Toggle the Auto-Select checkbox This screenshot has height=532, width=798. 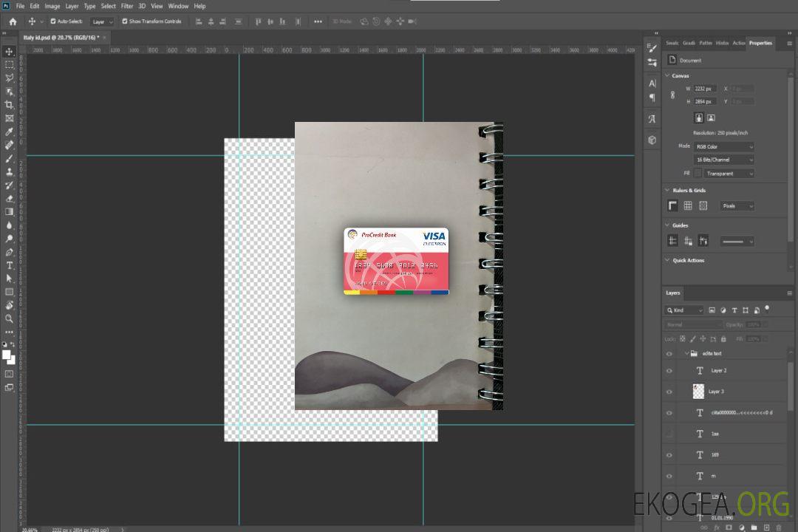[52, 21]
